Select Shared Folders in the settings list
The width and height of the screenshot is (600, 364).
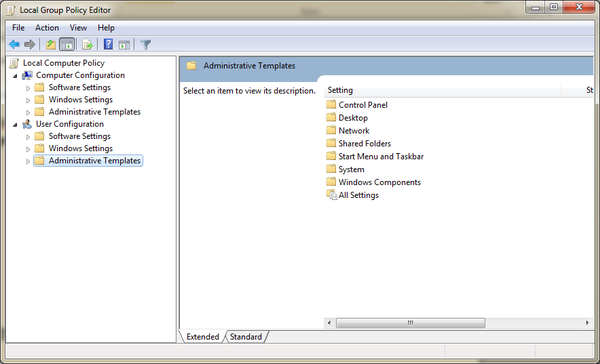point(365,144)
